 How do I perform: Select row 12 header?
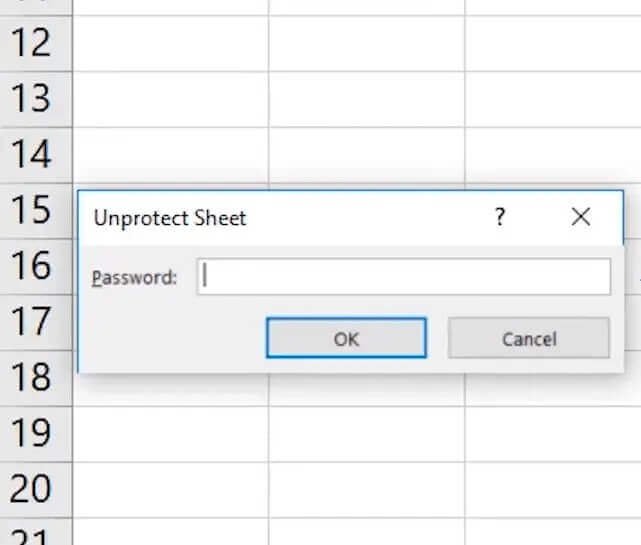(x=36, y=44)
